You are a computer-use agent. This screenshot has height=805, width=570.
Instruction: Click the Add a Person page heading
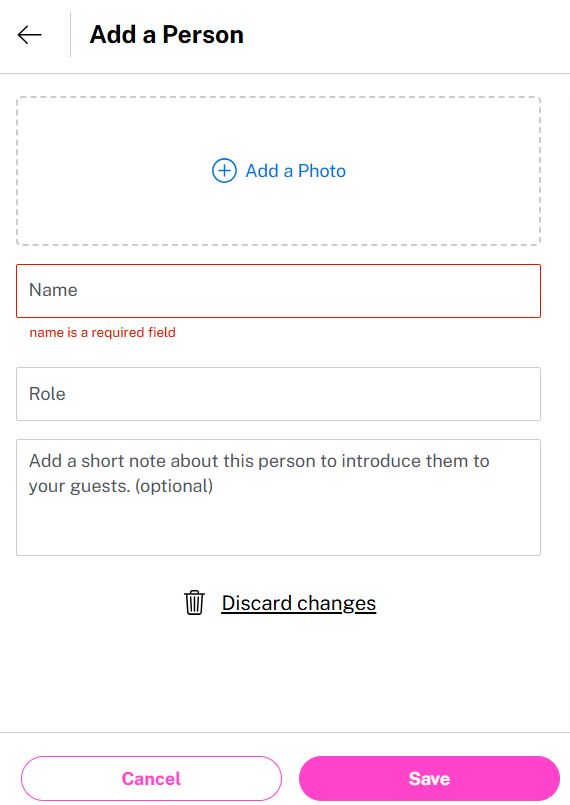coord(166,35)
